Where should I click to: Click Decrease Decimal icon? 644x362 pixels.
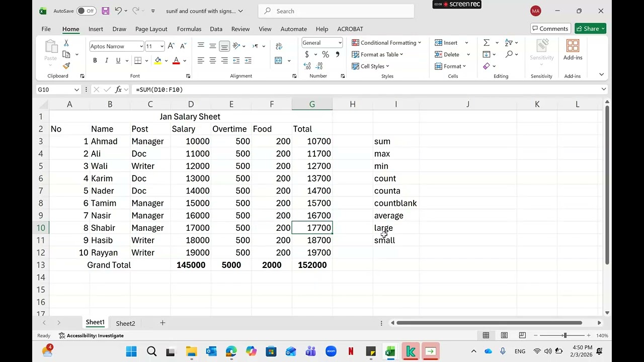coord(319,66)
